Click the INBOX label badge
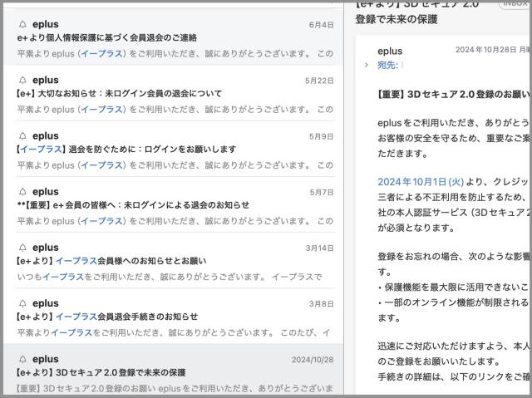Screen dimensions: 532x398 514,4
